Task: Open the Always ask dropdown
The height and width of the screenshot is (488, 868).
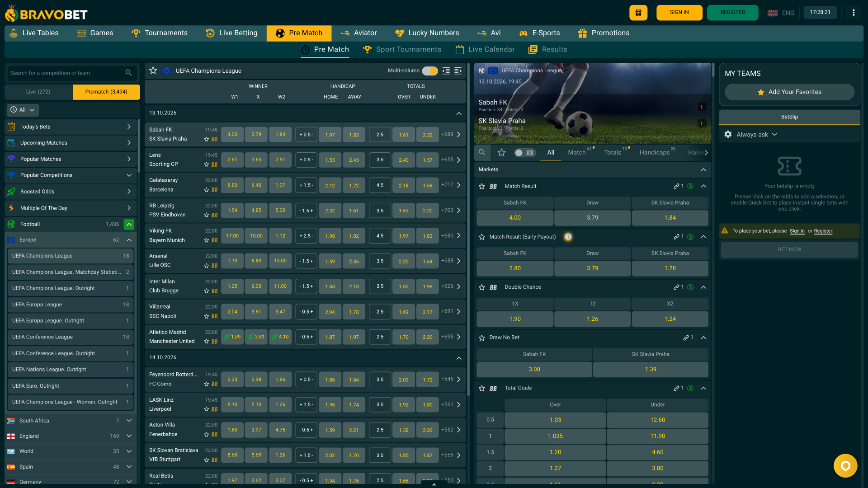Action: (756, 135)
